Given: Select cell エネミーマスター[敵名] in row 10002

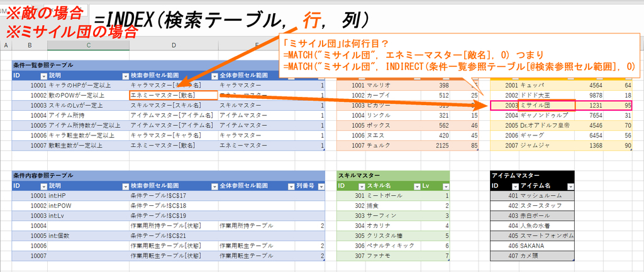Looking at the screenshot, I should pyautogui.click(x=174, y=95).
